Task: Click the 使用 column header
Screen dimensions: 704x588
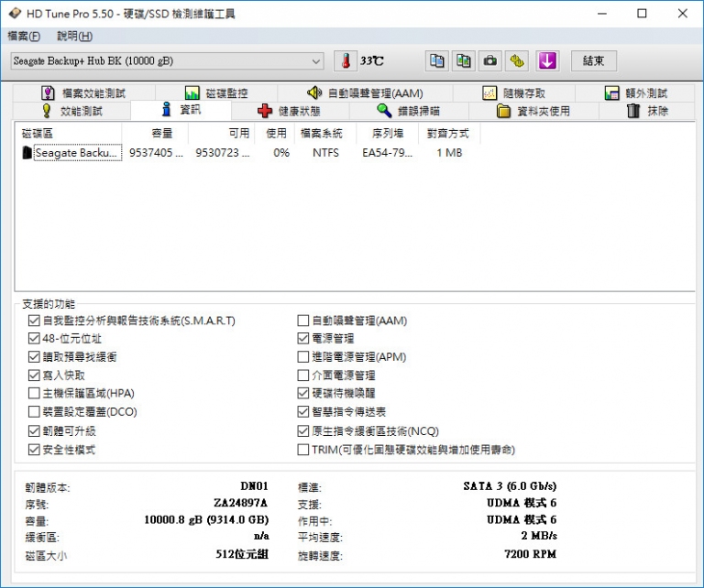Action: click(x=275, y=133)
